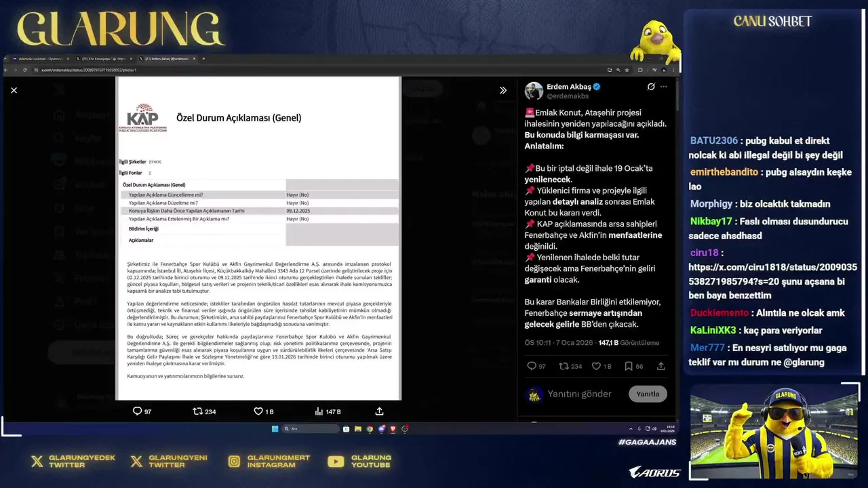Share the tweet from the sidebar share icon
This screenshot has width=868, height=488.
(661, 366)
